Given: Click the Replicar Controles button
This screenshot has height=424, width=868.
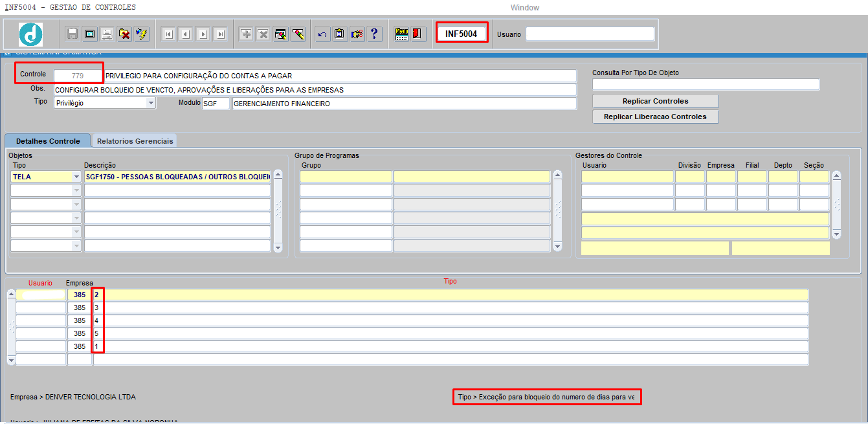Looking at the screenshot, I should 656,101.
